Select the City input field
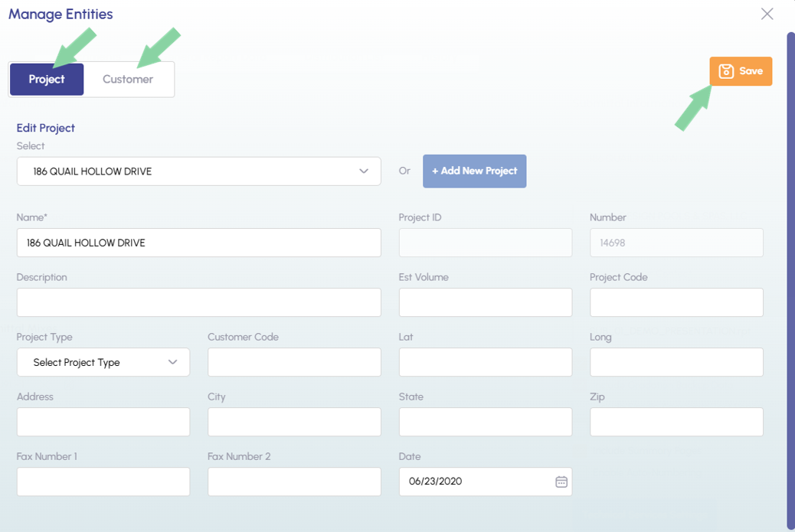This screenshot has width=795, height=532. pos(294,422)
